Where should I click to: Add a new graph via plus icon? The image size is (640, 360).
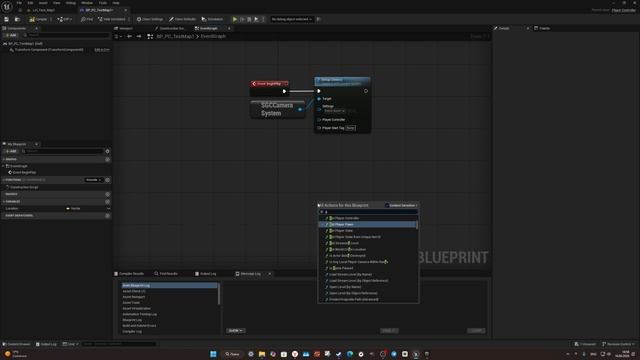(107, 159)
